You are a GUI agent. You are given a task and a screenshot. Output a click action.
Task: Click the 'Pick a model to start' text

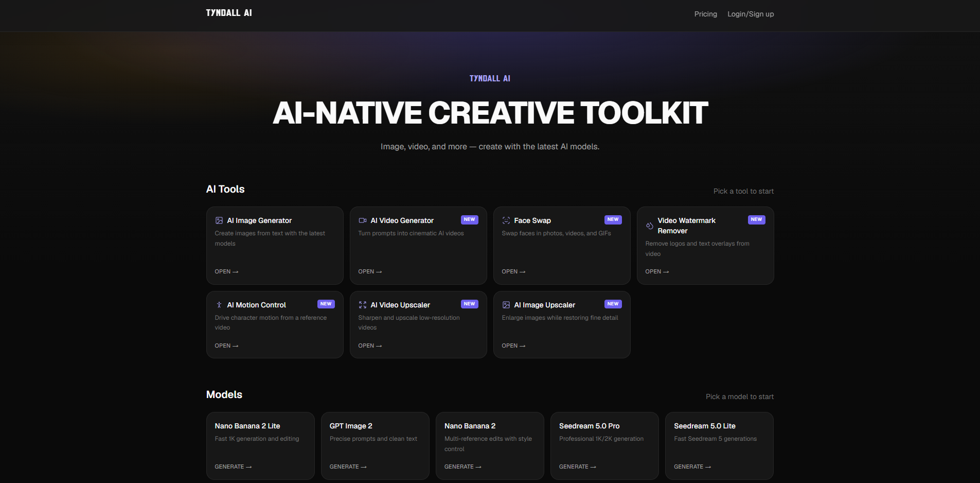(x=740, y=396)
